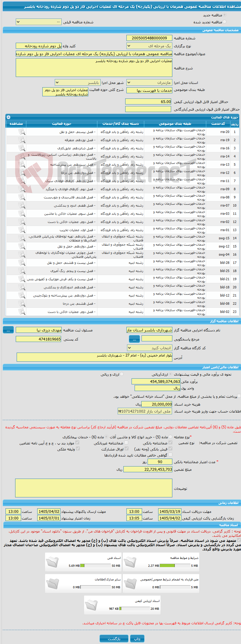Open the شرایط و ضوابط مناقصه folder
The width and height of the screenshot is (241, 644).
tap(130, 562)
